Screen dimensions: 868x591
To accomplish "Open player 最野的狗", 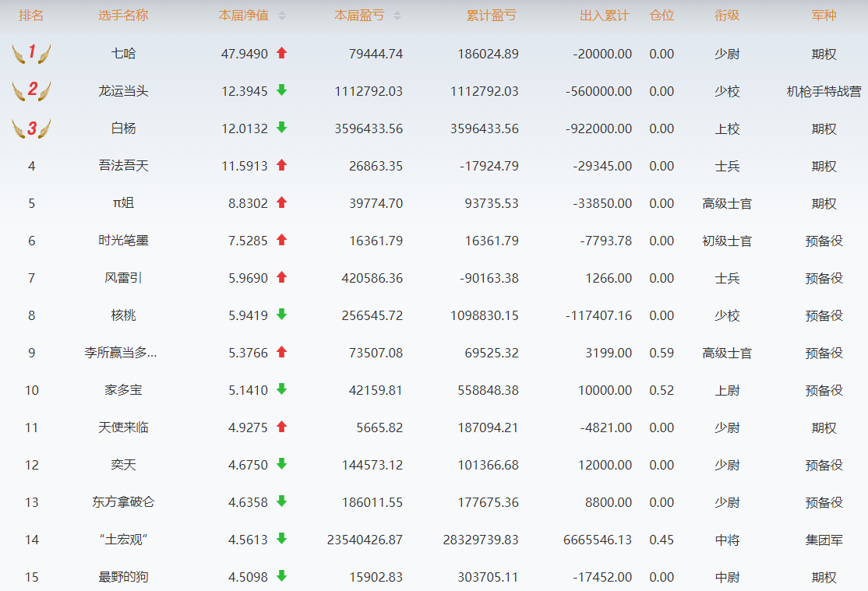I will click(123, 577).
